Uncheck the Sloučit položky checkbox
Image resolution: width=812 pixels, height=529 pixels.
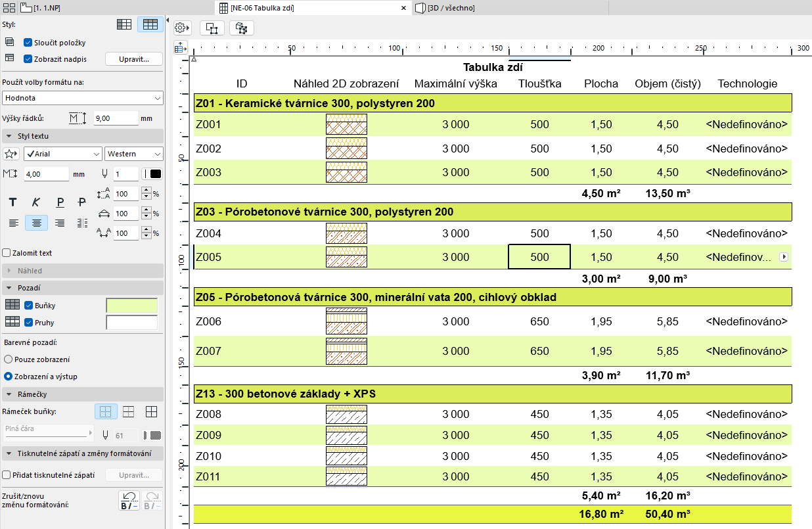click(28, 43)
